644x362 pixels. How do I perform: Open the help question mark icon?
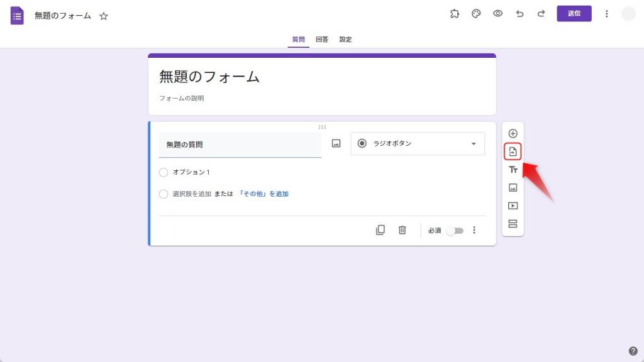[633, 351]
